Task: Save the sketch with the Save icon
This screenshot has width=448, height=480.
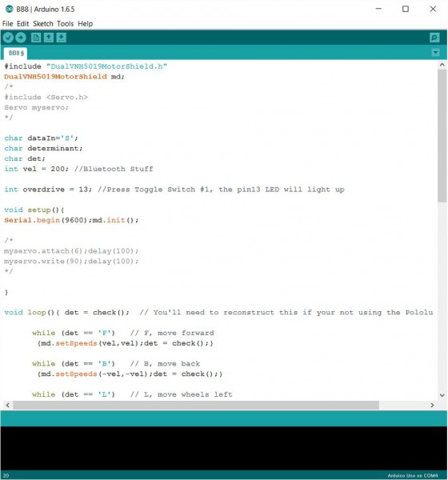Action: click(x=62, y=38)
